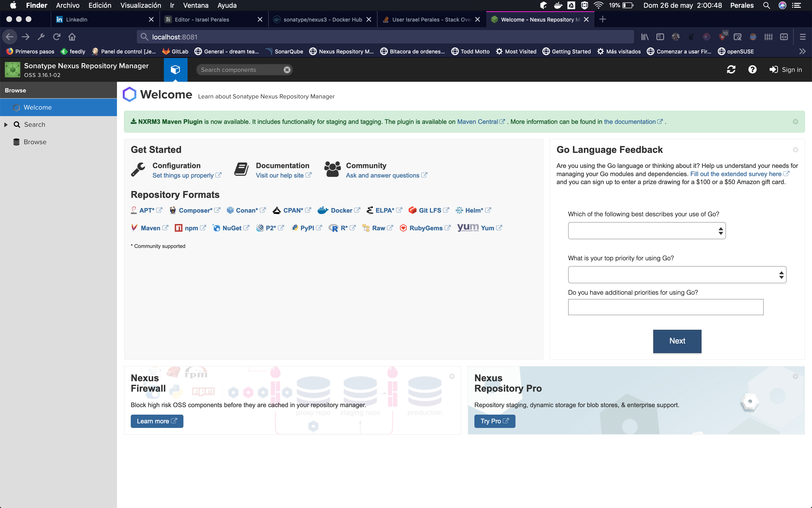Open the browser Library icon
This screenshot has width=812, height=508.
[x=645, y=37]
